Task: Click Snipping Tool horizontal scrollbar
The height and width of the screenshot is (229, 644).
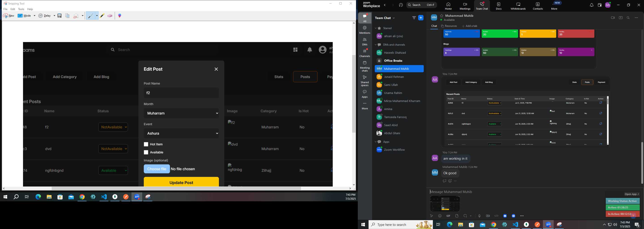Action: tap(176, 189)
